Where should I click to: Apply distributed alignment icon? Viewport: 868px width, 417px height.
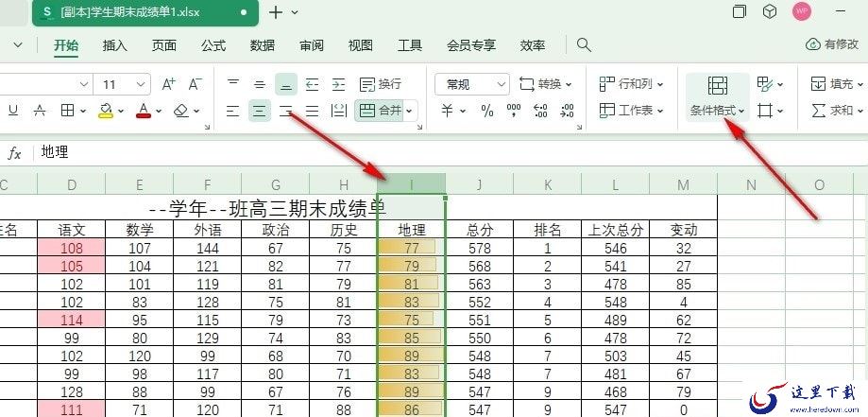click(x=338, y=111)
